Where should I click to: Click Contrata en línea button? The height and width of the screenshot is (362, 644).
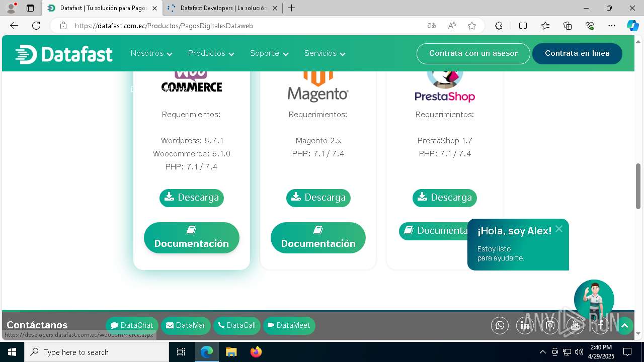[x=577, y=54]
